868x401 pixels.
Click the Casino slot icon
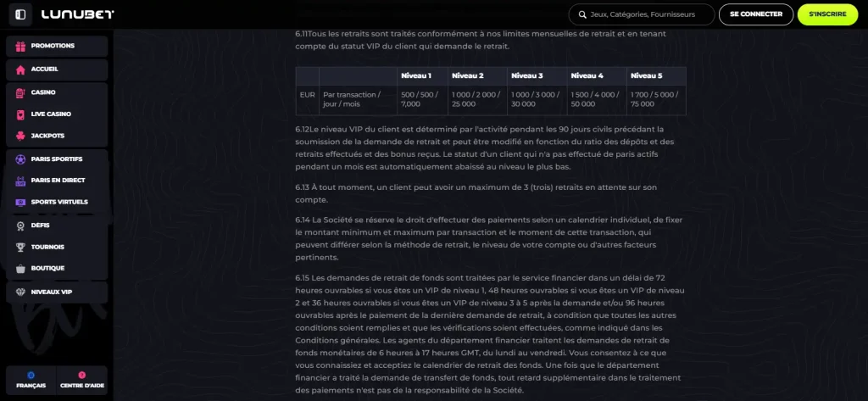(20, 92)
